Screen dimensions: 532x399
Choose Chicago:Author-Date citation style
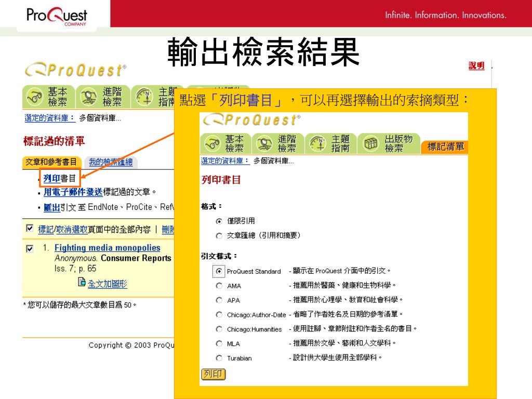point(219,315)
